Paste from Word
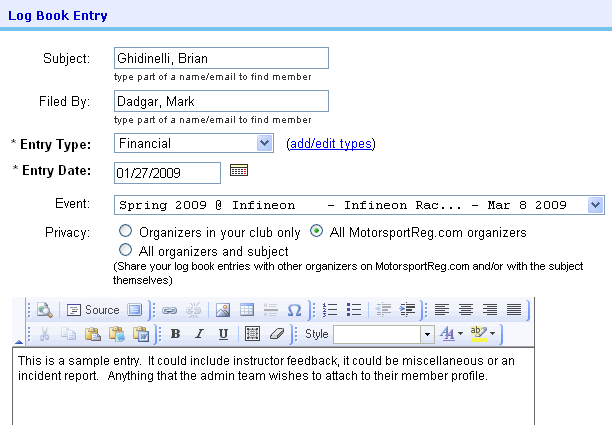 [x=141, y=334]
